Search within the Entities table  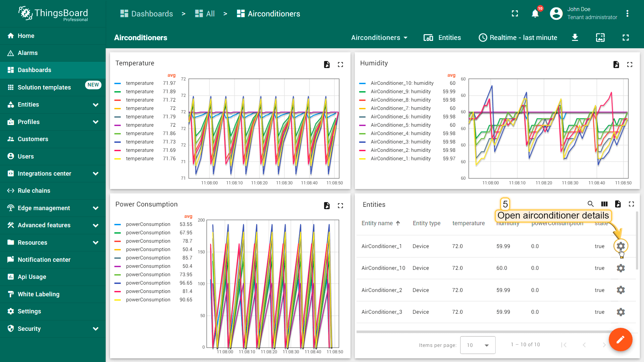tap(590, 204)
